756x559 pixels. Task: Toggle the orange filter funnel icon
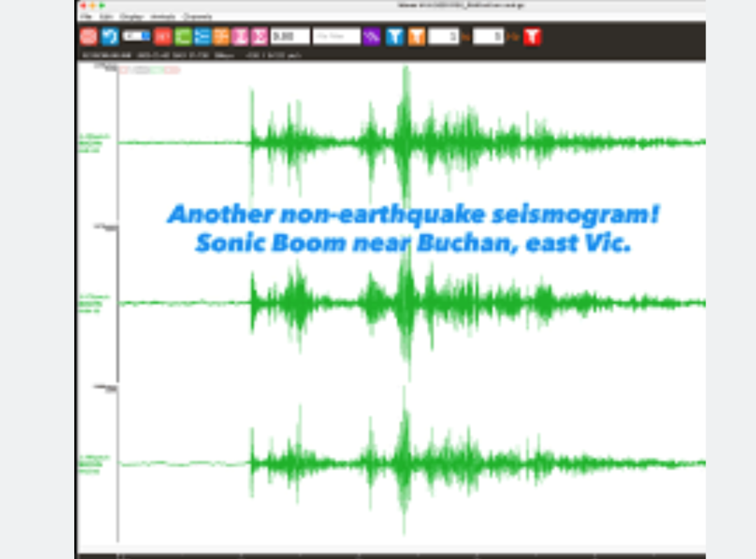(x=416, y=36)
